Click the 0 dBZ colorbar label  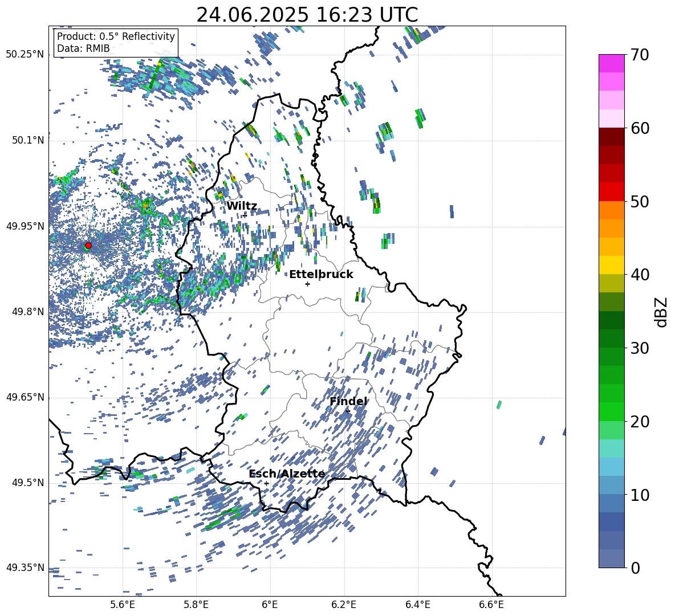point(635,568)
